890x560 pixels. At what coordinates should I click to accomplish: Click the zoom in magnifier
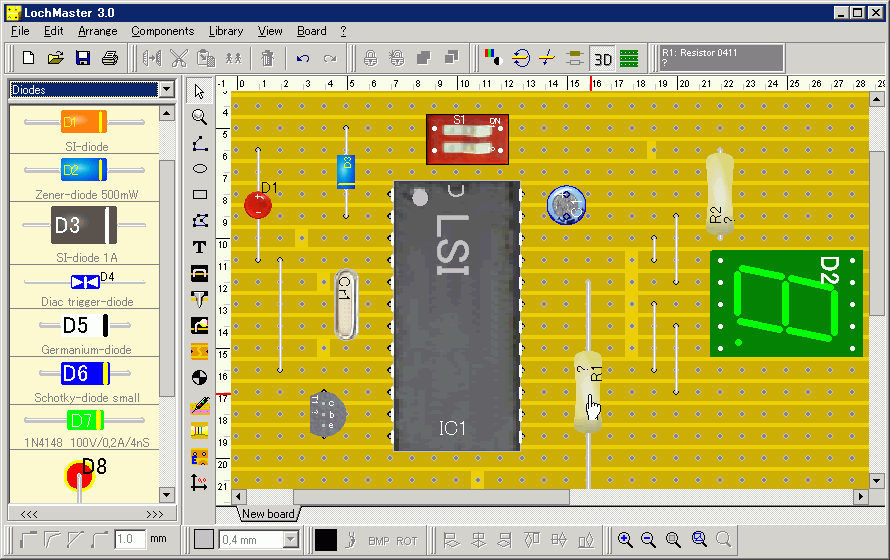(625, 539)
